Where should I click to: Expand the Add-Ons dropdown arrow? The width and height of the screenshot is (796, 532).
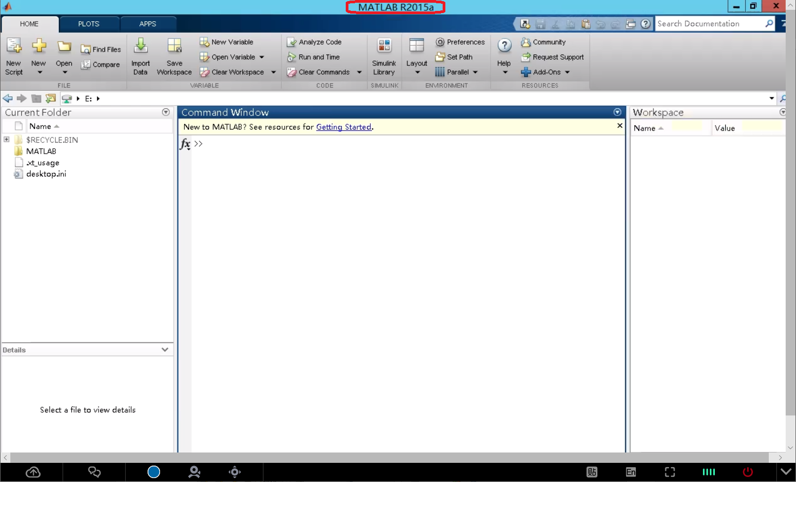(x=567, y=72)
